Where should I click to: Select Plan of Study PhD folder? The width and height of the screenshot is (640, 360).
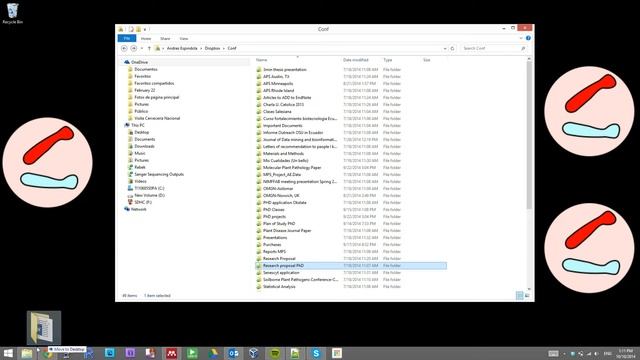point(279,224)
